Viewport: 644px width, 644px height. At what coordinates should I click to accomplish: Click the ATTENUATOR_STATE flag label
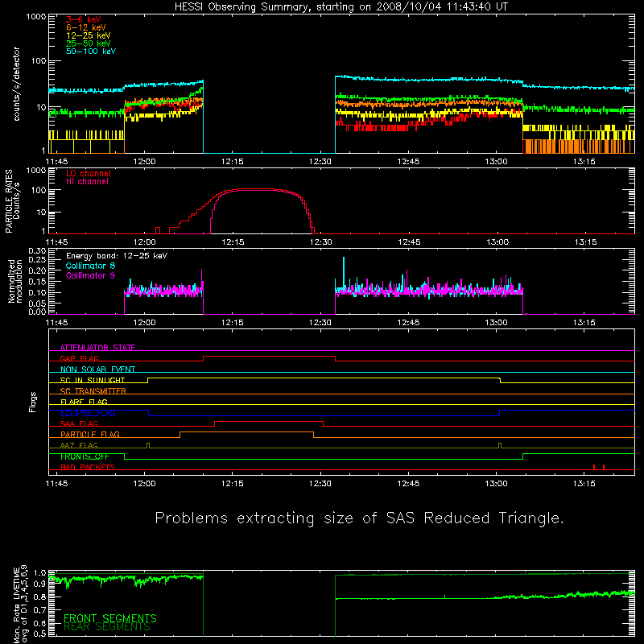pos(97,348)
